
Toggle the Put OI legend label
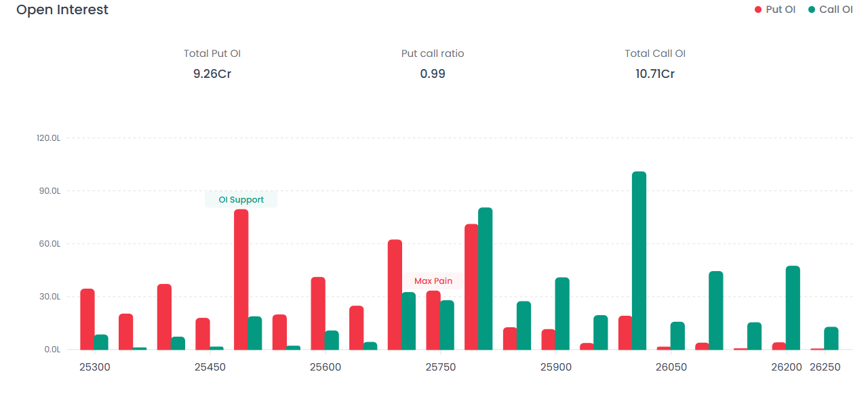(x=781, y=9)
